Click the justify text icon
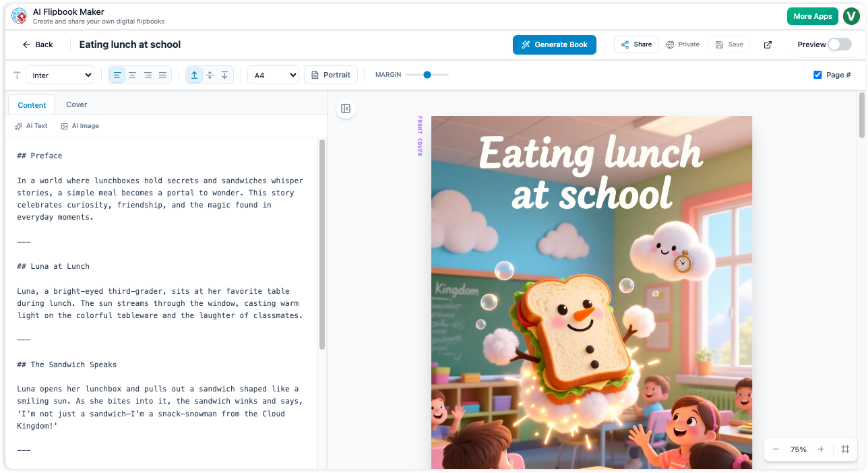 pyautogui.click(x=162, y=75)
